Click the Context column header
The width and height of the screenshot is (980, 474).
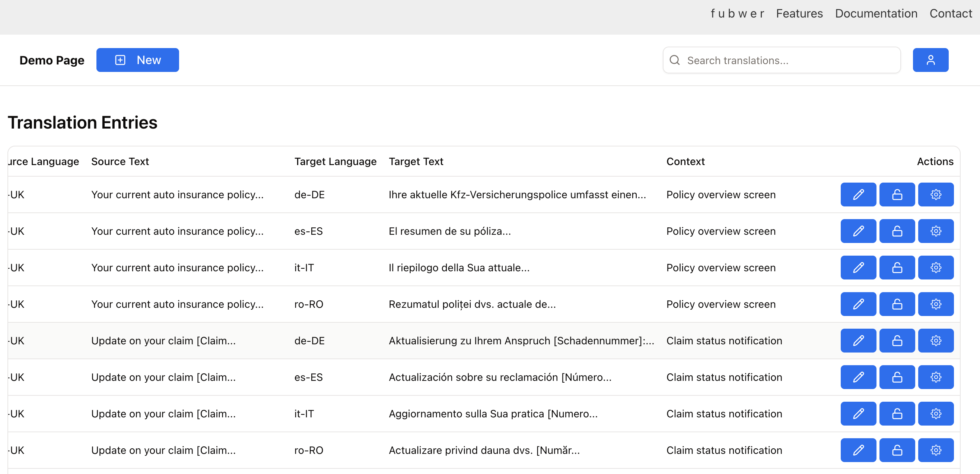pyautogui.click(x=685, y=161)
